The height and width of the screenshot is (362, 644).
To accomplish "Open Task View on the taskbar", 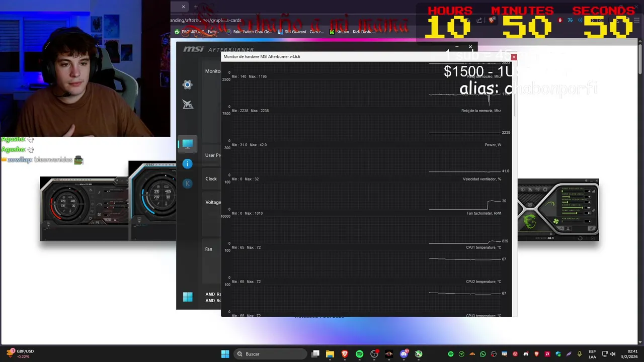I will 315,354.
